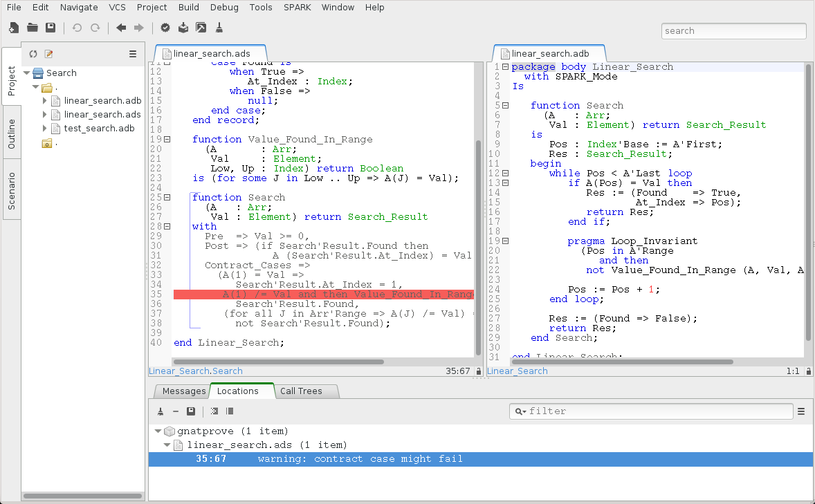
Task: Switch to the Call Trees tab
Action: pyautogui.click(x=302, y=391)
